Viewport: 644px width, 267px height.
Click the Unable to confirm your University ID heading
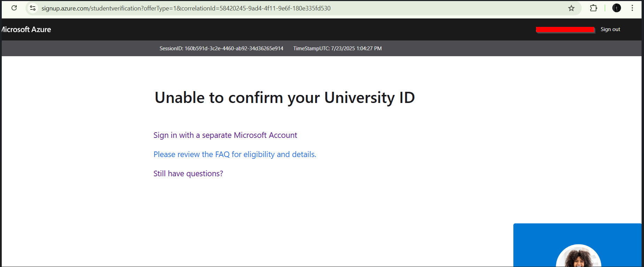285,97
